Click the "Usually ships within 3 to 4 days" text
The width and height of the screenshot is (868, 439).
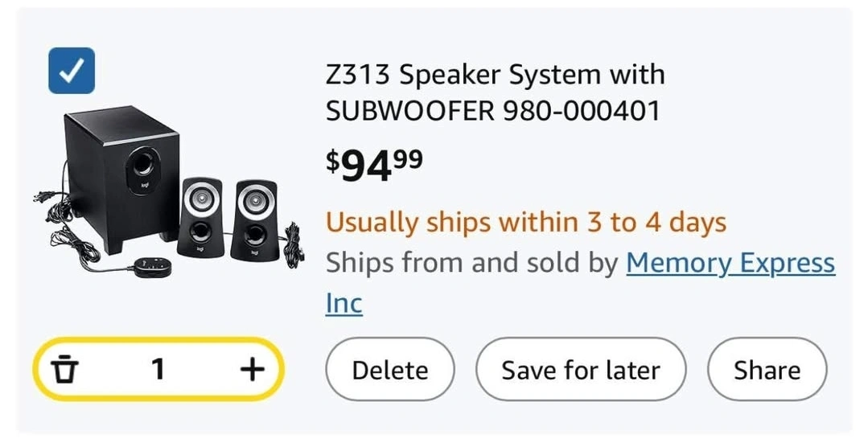tap(525, 222)
